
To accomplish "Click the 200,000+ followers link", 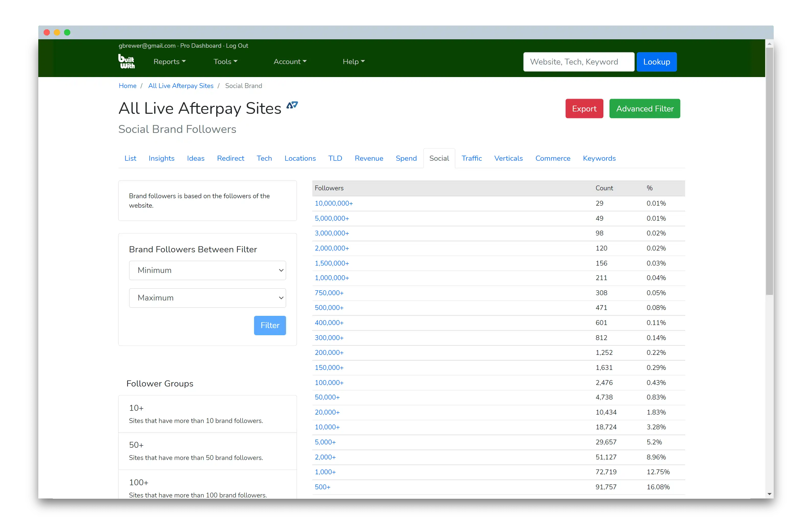I will [x=329, y=353].
